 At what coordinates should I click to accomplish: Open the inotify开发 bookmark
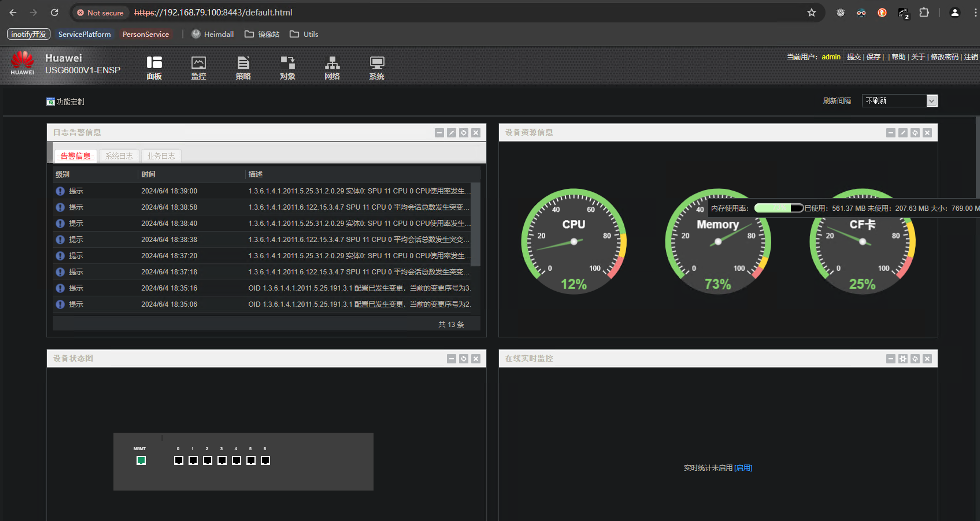29,34
